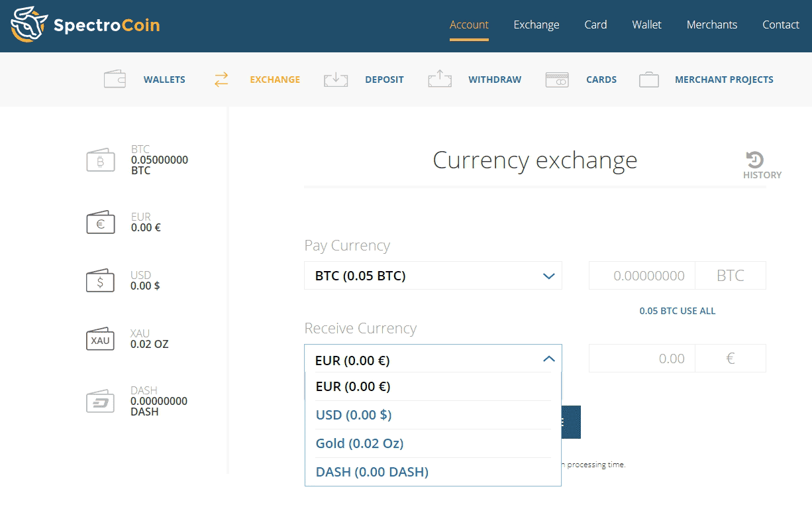Select the USD wallet icon in sidebar

[x=101, y=281]
